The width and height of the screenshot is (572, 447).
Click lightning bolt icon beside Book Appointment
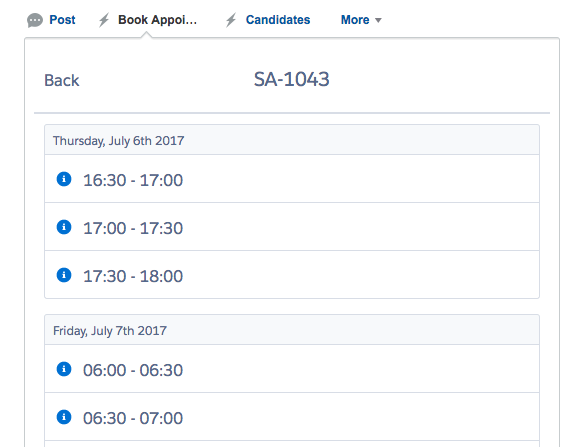point(104,20)
